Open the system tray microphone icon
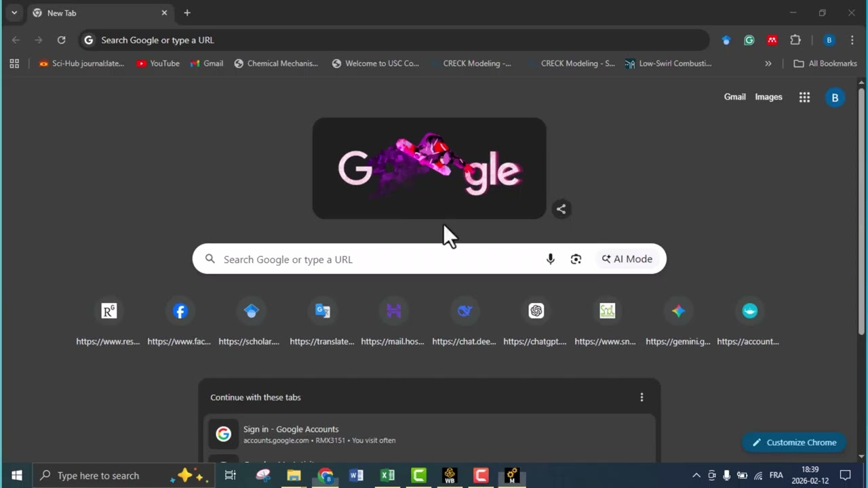The image size is (868, 488). point(727,475)
